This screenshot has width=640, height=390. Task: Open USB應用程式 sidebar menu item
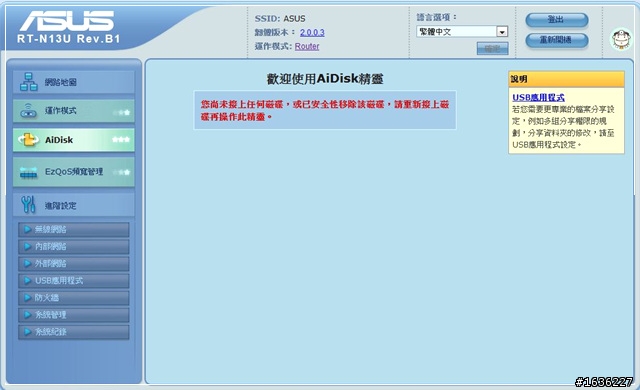pos(74,281)
